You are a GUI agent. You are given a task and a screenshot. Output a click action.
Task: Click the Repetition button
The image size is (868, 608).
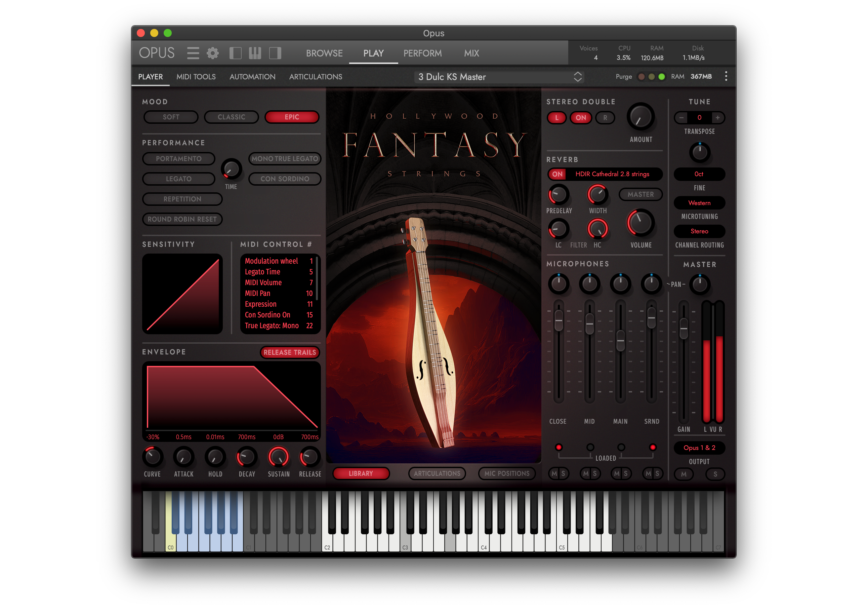pyautogui.click(x=182, y=199)
